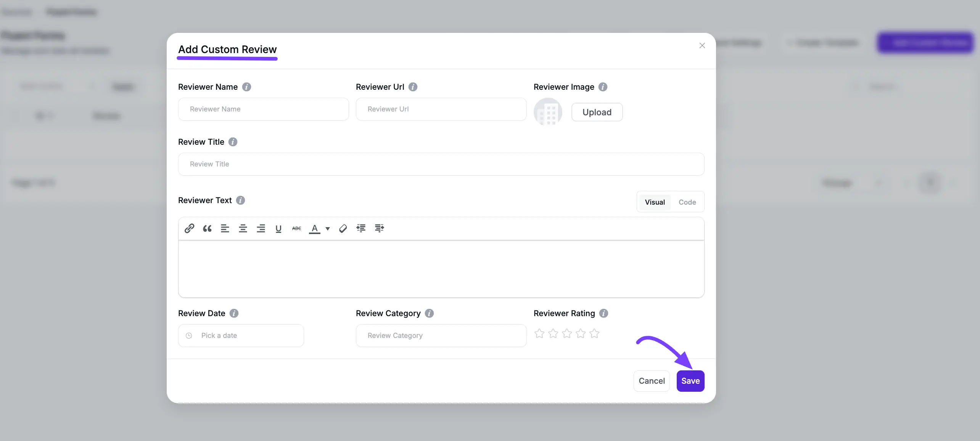Insert a blockquote into the editor
This screenshot has width=980, height=441.
207,228
